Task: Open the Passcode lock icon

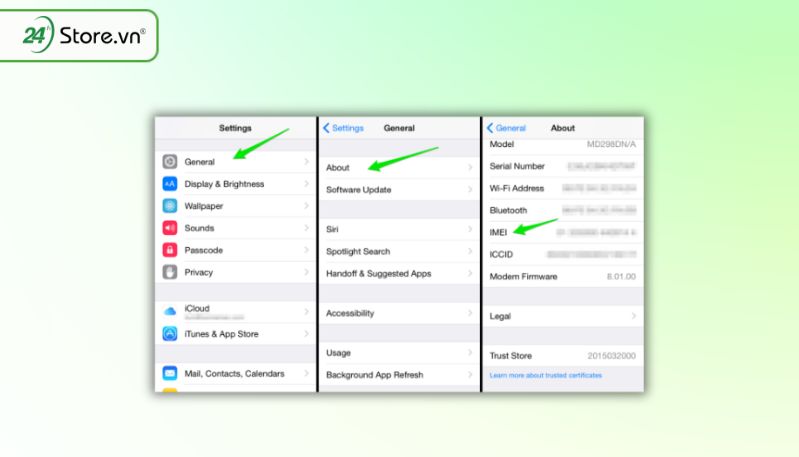Action: [x=170, y=250]
